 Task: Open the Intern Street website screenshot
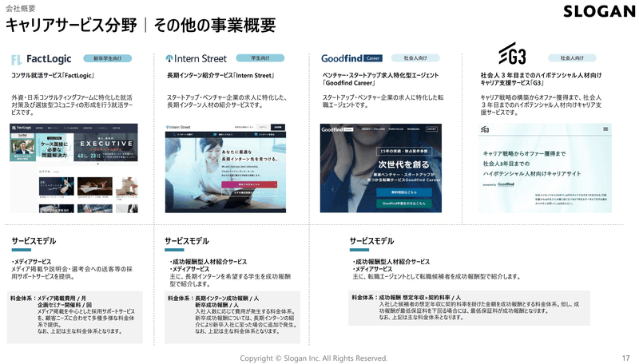click(x=225, y=168)
